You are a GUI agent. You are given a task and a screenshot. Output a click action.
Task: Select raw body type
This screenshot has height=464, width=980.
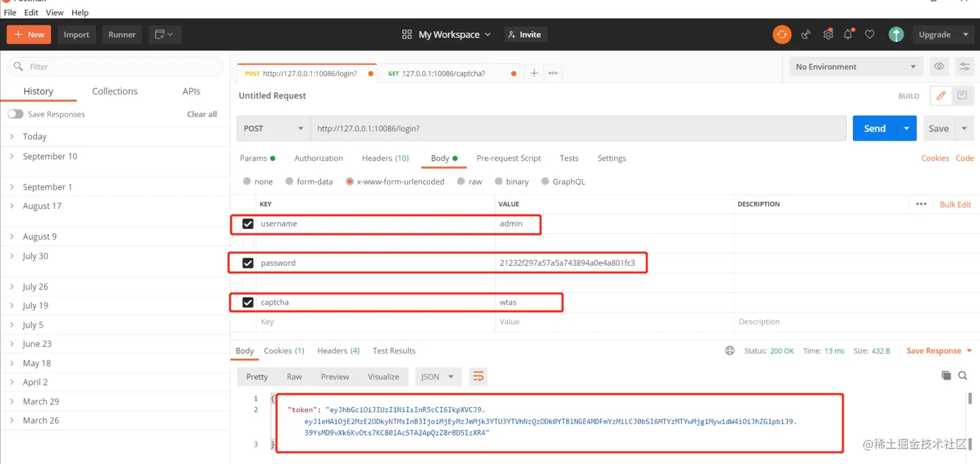(x=461, y=181)
